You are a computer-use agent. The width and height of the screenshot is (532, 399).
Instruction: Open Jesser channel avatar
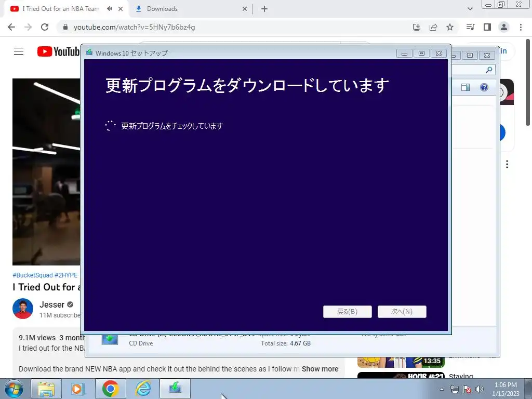click(x=23, y=309)
